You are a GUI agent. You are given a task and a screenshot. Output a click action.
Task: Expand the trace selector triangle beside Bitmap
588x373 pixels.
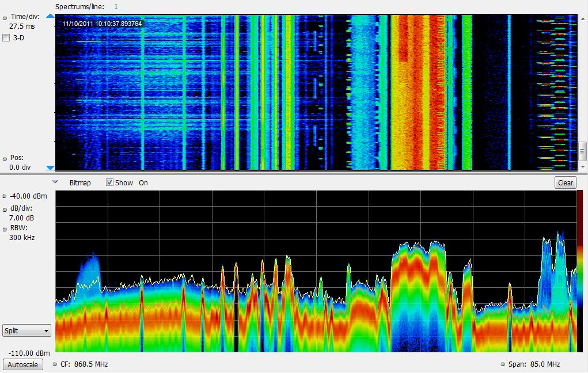click(x=55, y=182)
